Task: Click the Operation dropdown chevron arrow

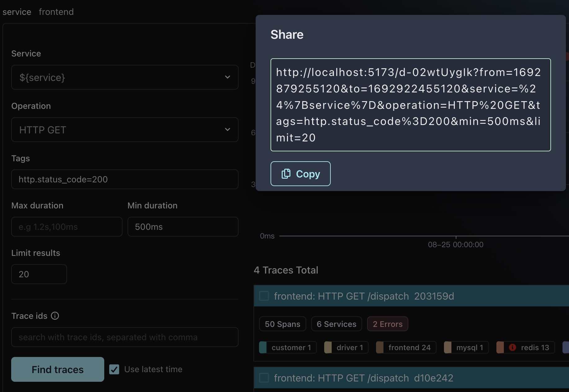Action: point(228,130)
